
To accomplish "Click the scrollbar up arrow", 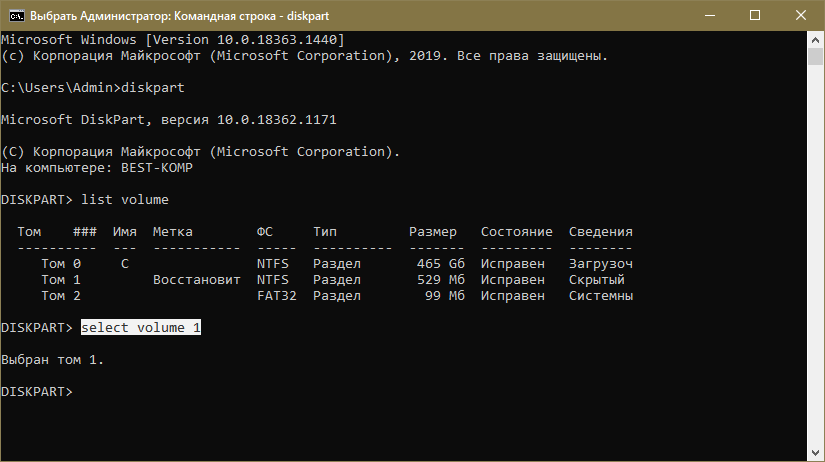I will click(816, 40).
